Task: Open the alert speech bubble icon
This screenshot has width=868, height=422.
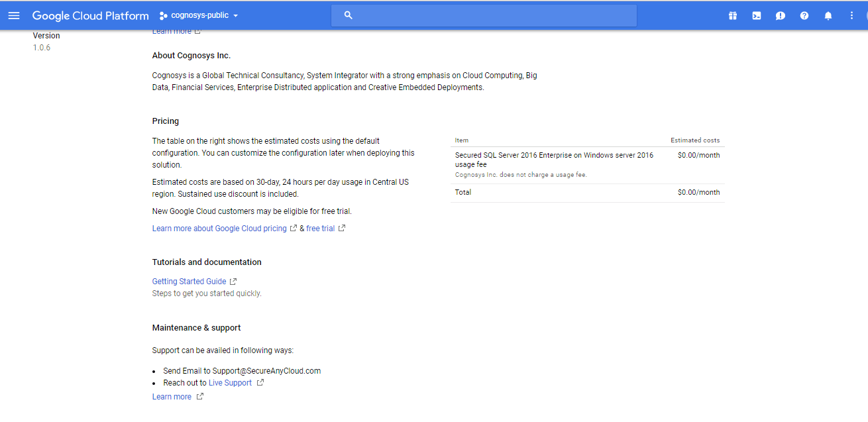Action: click(x=781, y=16)
